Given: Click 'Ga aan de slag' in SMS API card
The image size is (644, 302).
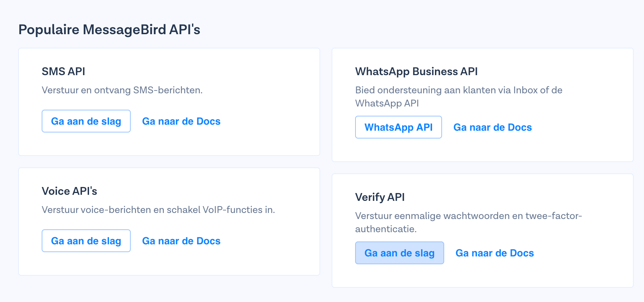Looking at the screenshot, I should tap(86, 121).
